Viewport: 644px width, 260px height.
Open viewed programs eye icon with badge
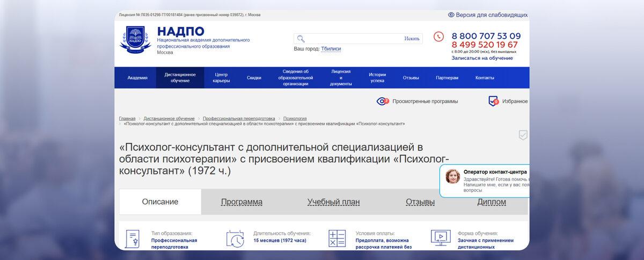(x=383, y=101)
